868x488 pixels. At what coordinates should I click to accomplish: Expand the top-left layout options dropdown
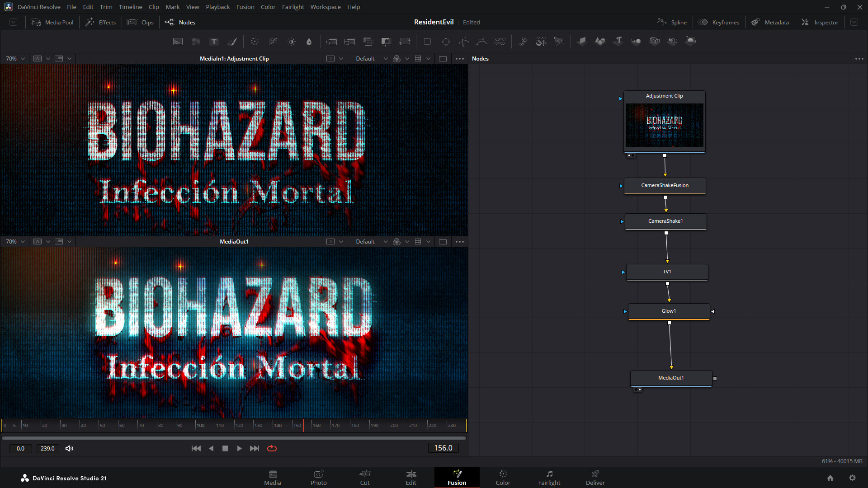[x=14, y=22]
